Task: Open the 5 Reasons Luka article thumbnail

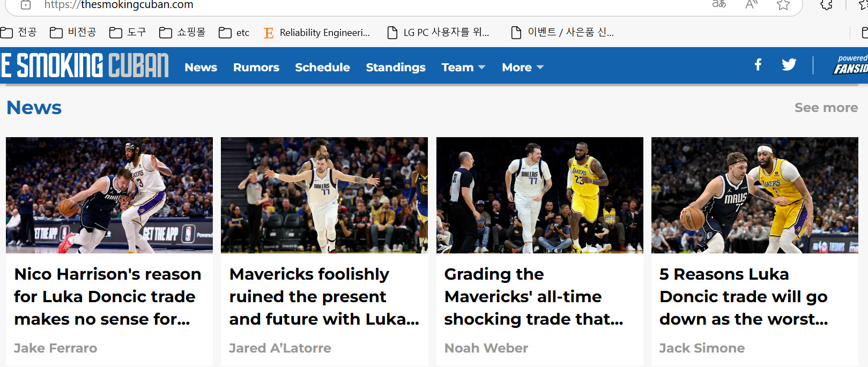Action: (x=755, y=195)
